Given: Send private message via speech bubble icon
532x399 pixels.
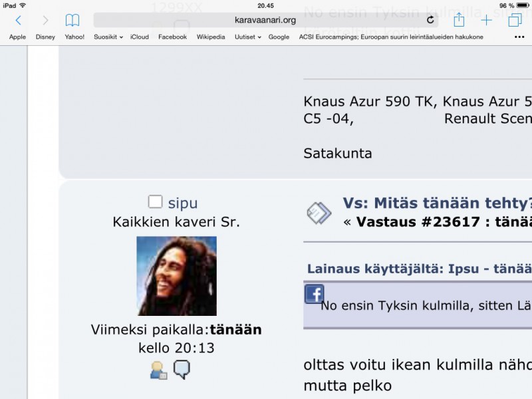Looking at the screenshot, I should [x=182, y=369].
